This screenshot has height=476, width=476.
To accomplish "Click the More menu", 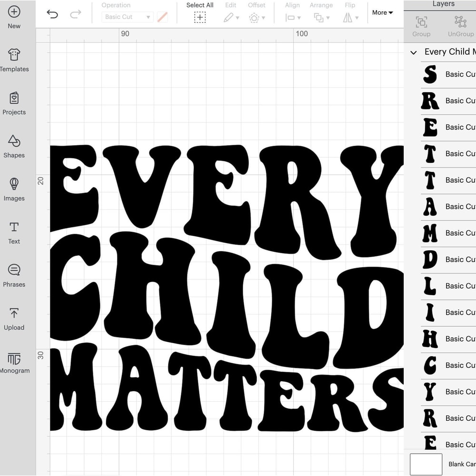I will (x=381, y=13).
